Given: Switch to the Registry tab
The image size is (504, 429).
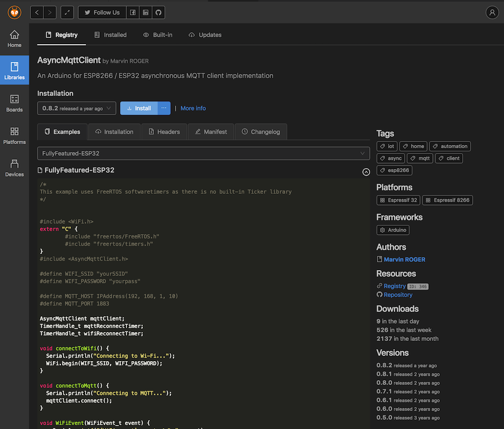Looking at the screenshot, I should point(62,35).
